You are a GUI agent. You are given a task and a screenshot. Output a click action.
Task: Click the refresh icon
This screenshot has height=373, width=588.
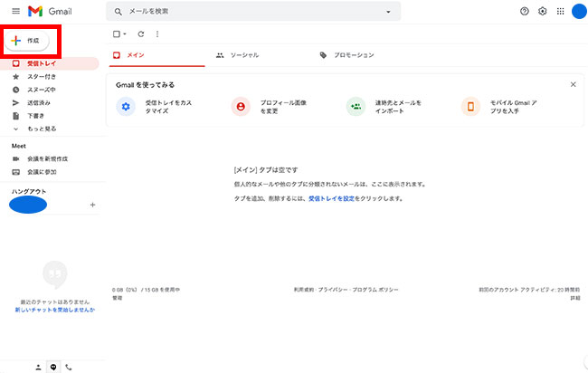click(140, 34)
